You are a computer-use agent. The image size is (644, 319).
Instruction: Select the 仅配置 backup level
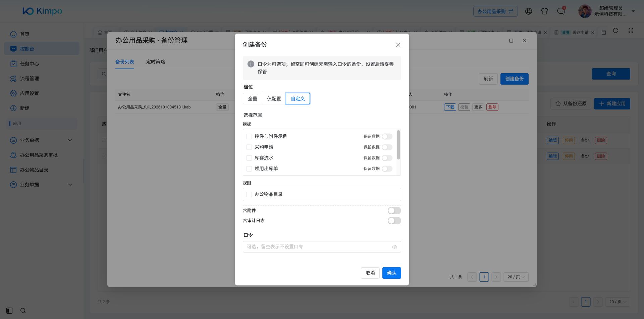[x=274, y=99]
